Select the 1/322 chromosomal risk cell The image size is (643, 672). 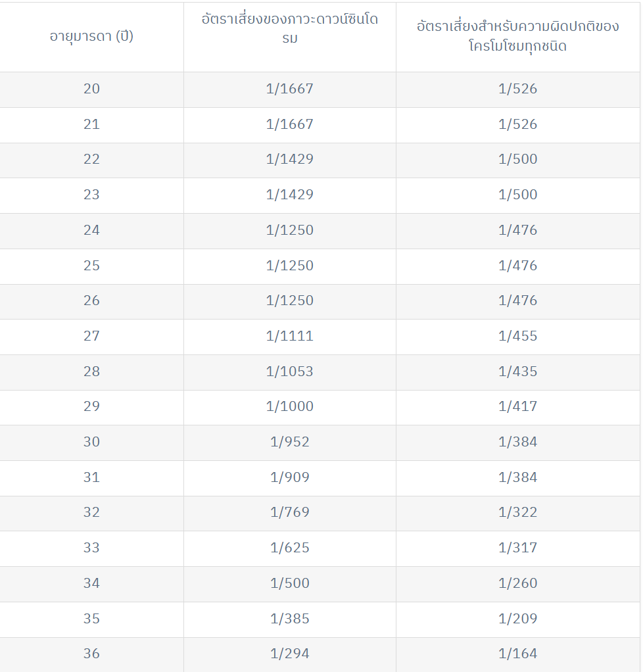pos(518,514)
